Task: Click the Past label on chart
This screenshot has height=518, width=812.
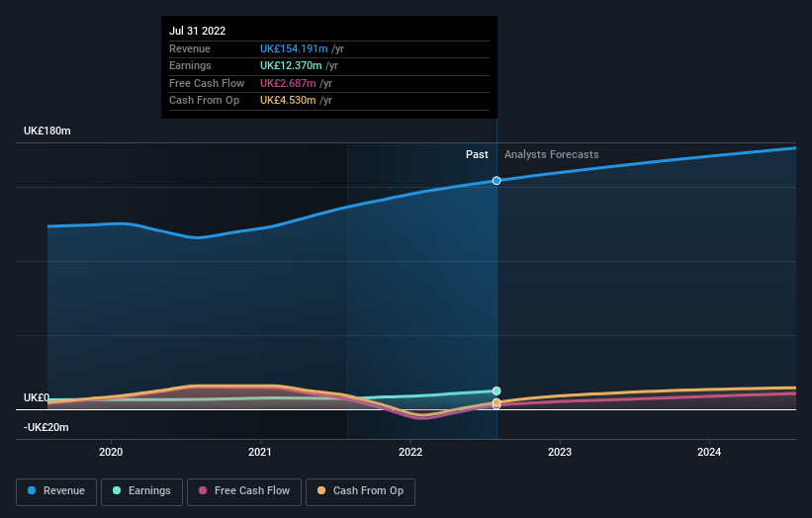Action: click(477, 155)
